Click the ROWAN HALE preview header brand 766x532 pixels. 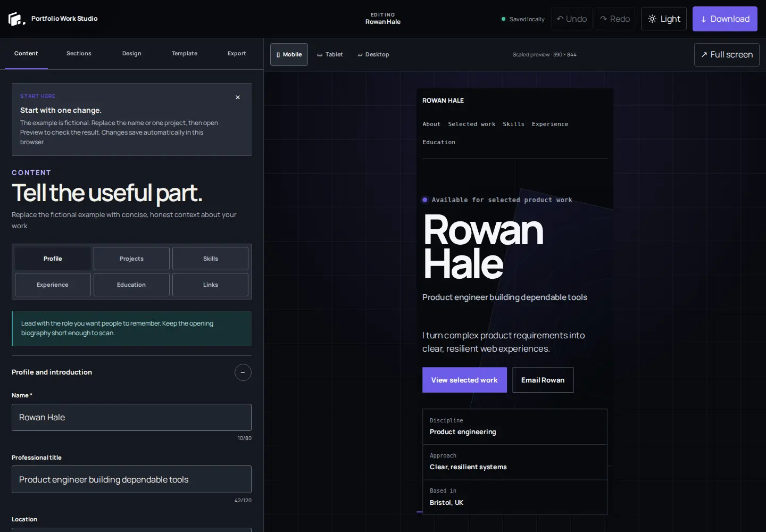443,101
